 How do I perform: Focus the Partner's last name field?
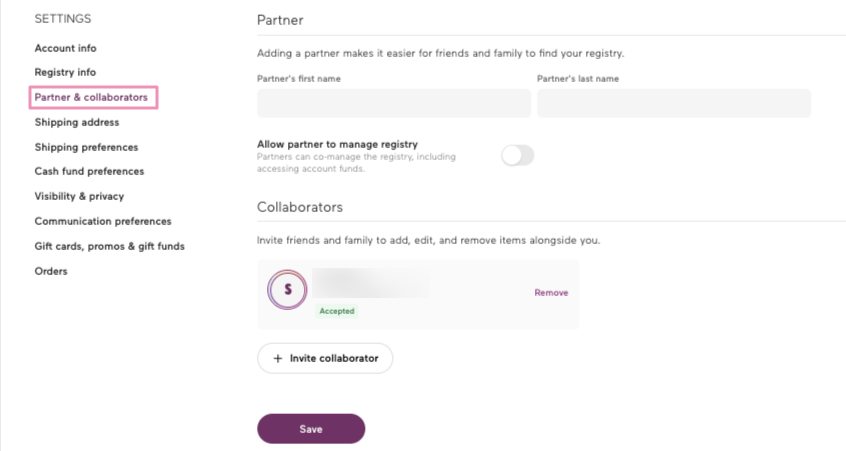[674, 103]
